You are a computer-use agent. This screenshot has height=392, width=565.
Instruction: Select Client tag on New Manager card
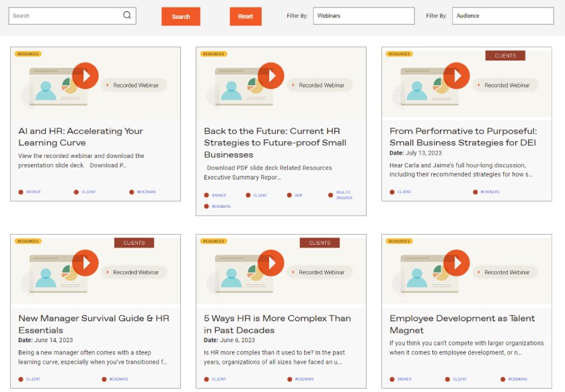(30, 379)
